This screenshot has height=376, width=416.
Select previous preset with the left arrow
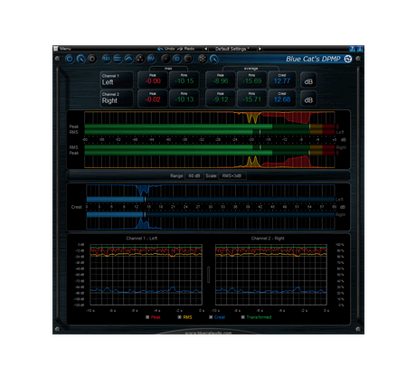206,49
